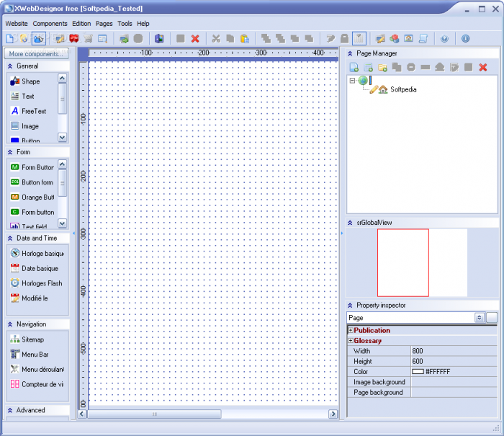This screenshot has height=436, width=504.
Task: Collapse the General components section
Action: click(11, 66)
